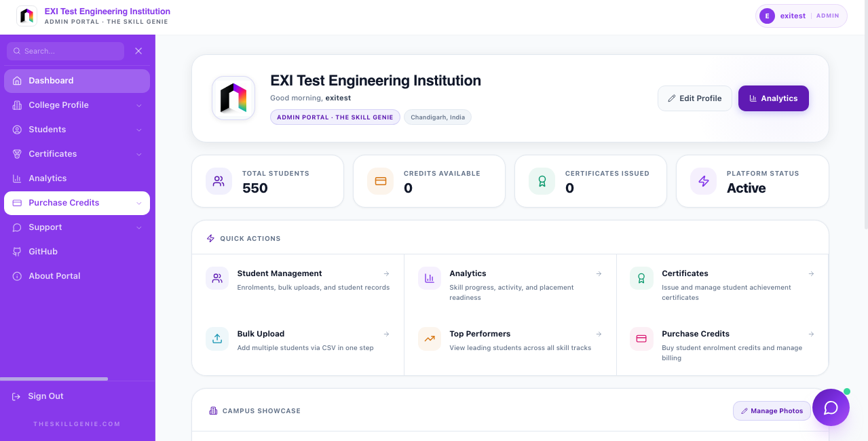Click the Analytics bar chart icon in the sidebar
868x441 pixels.
17,178
